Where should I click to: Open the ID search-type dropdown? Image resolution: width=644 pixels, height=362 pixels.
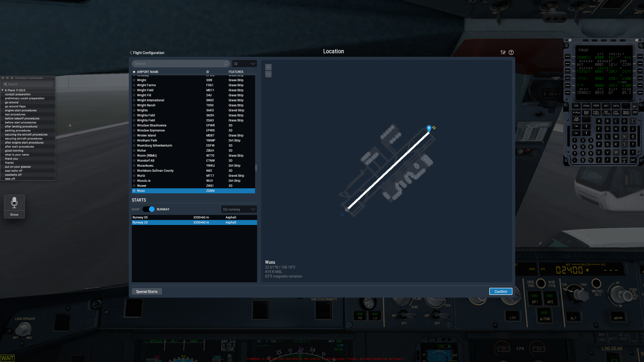click(244, 63)
